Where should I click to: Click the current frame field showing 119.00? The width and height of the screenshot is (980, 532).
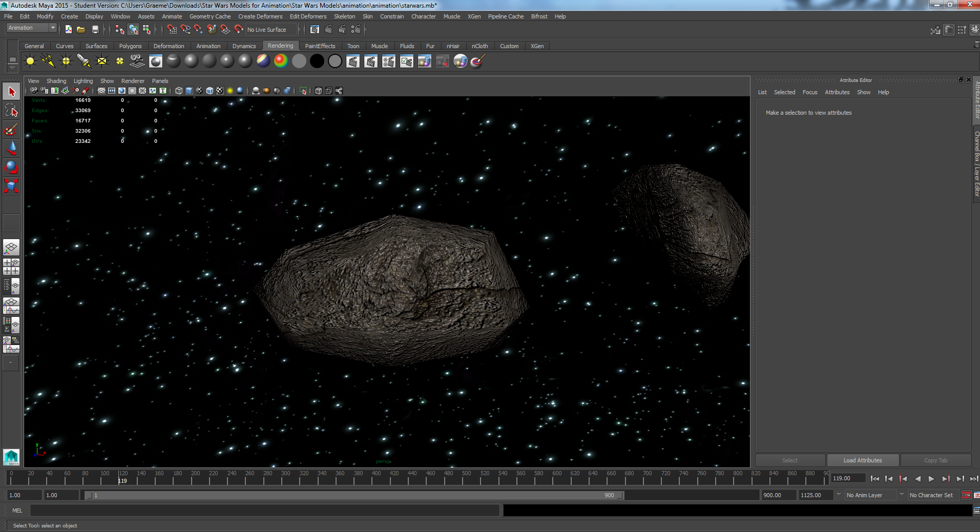848,478
